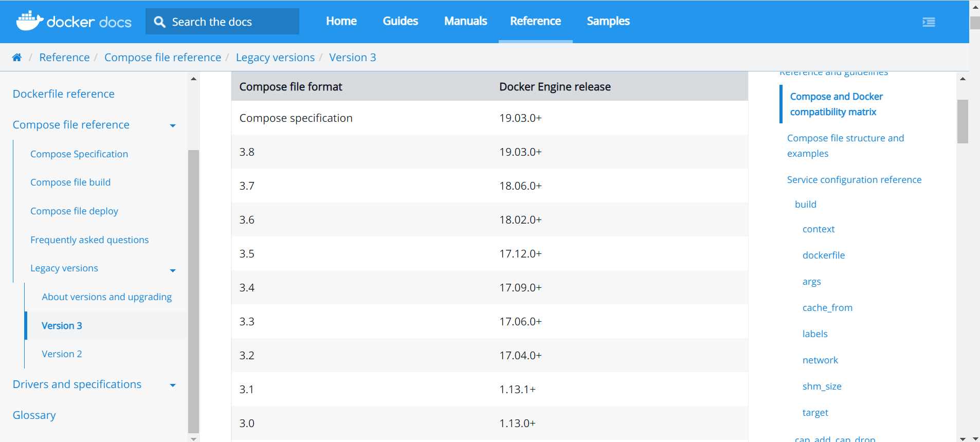Viewport: 980px width, 442px height.
Task: Jump to target in contents
Action: click(815, 412)
